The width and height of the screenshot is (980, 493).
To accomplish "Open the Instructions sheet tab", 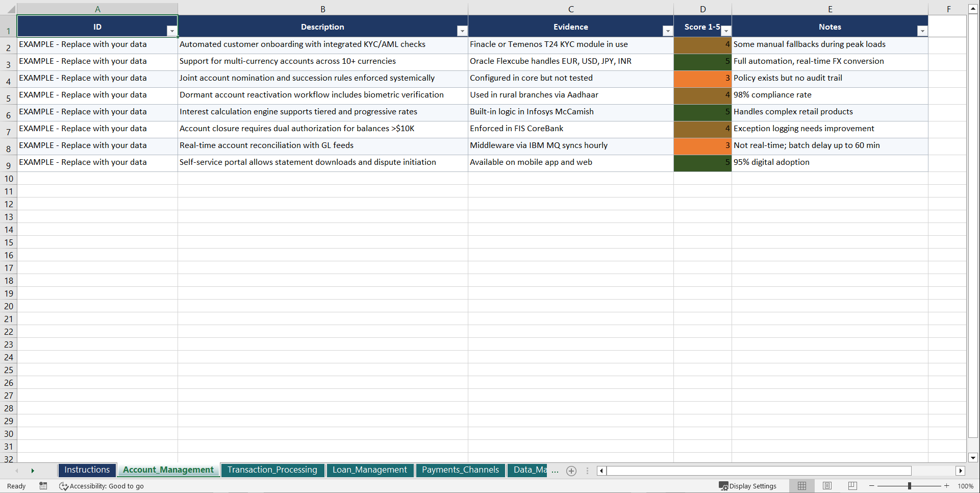I will 87,470.
